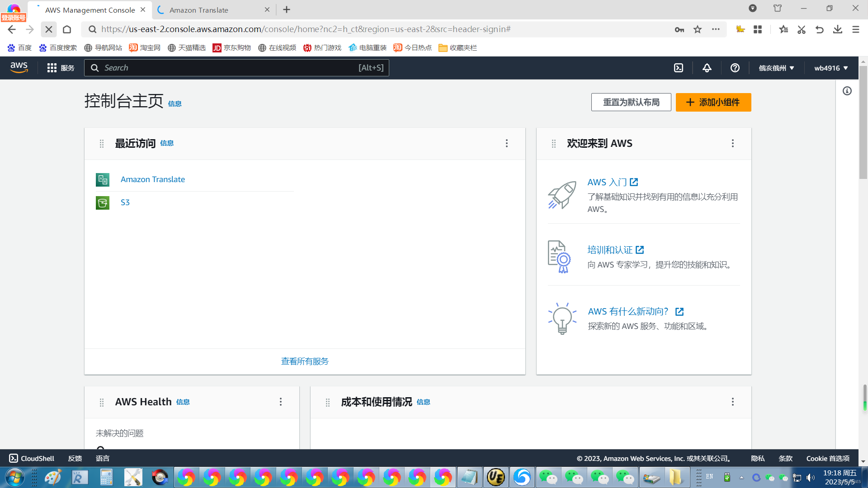Screen dimensions: 868x488
Task: Switch to the Amazon Translate browser tab
Action: click(x=199, y=10)
